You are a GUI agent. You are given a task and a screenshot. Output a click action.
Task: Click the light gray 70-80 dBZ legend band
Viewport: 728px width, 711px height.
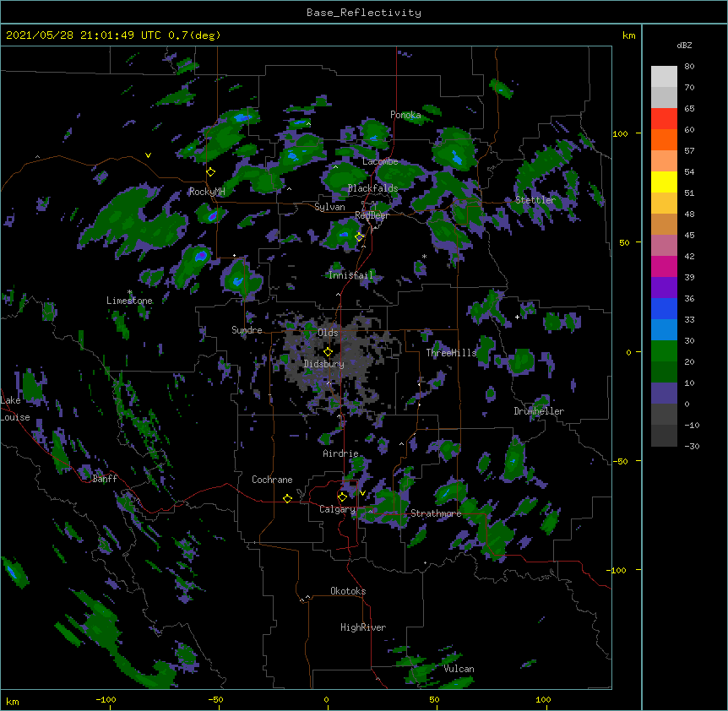(664, 77)
